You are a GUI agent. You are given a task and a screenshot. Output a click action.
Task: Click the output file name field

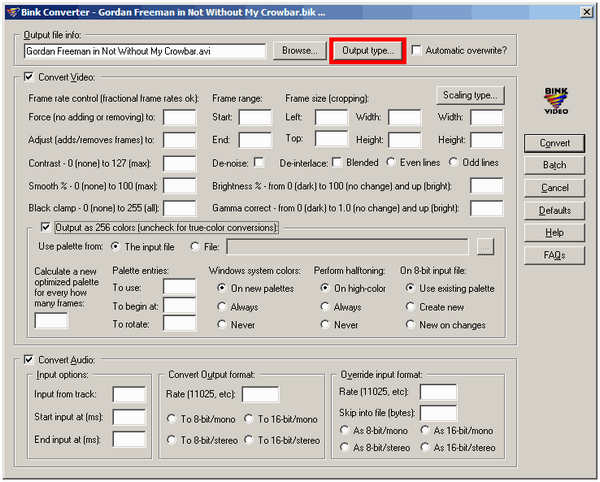click(145, 51)
